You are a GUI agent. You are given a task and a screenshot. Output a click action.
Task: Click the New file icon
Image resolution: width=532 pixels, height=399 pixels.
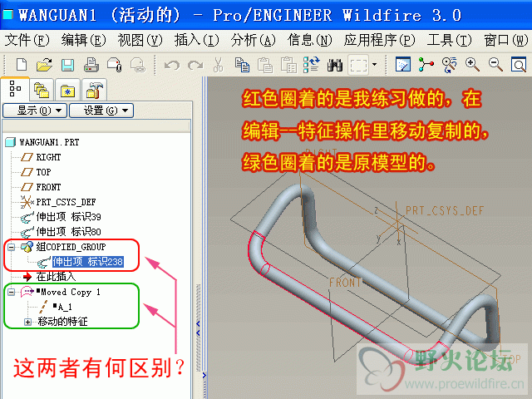22,64
